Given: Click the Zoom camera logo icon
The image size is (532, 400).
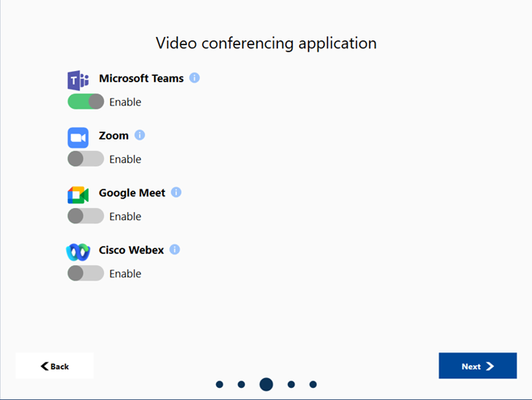Looking at the screenshot, I should coord(77,137).
